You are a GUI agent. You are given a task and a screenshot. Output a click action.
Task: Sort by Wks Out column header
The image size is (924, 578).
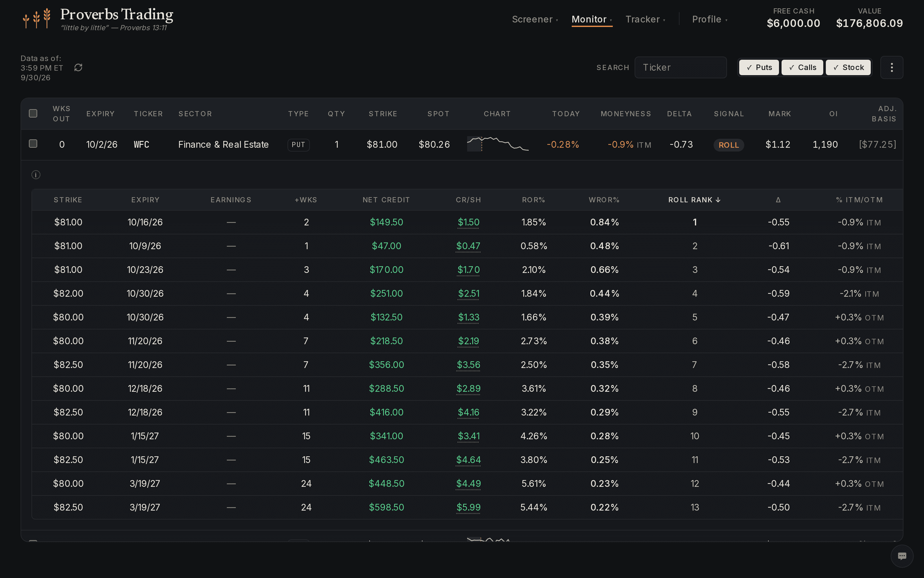[x=62, y=114]
